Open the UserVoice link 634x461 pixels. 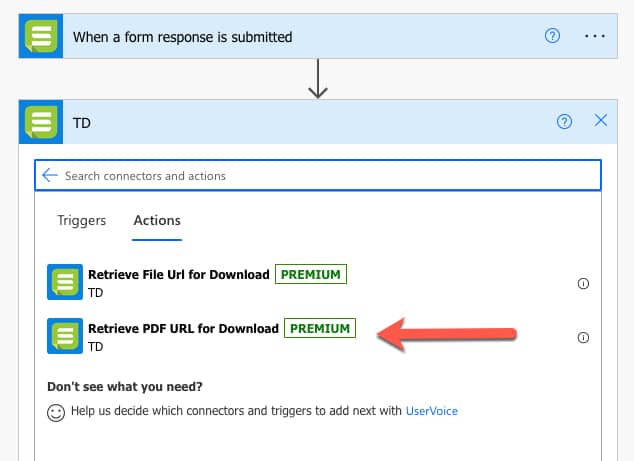pos(431,411)
